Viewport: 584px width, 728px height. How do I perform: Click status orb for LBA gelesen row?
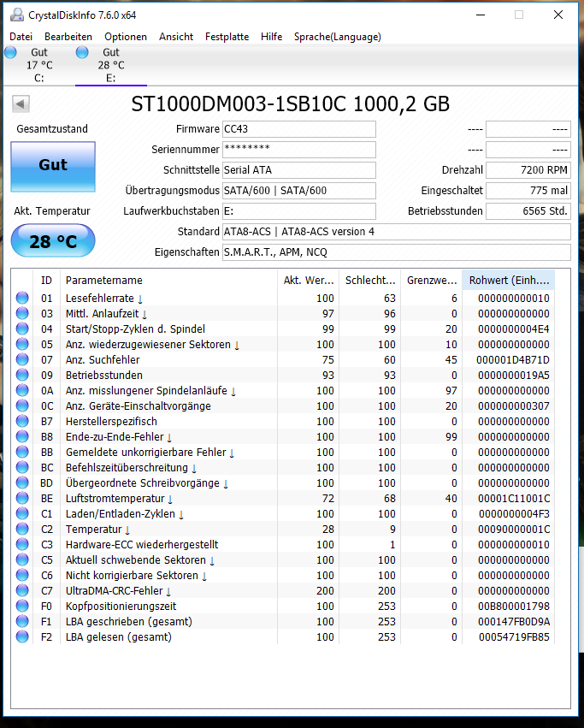coord(22,636)
